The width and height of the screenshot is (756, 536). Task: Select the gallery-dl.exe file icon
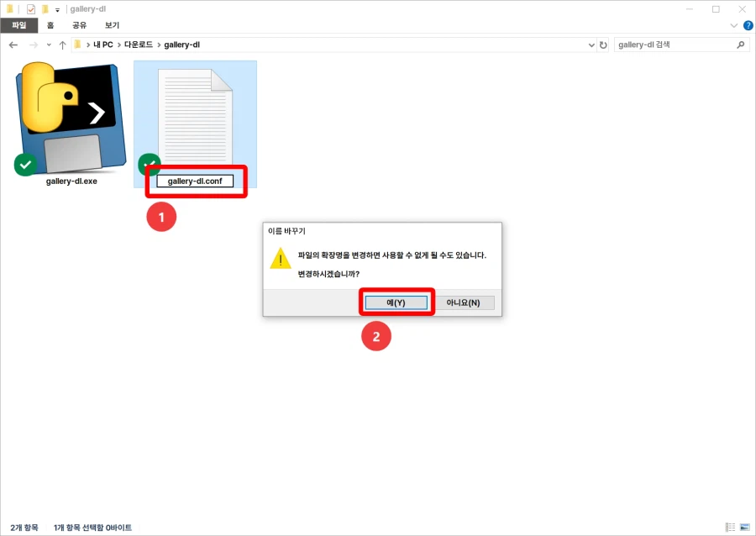point(71,118)
